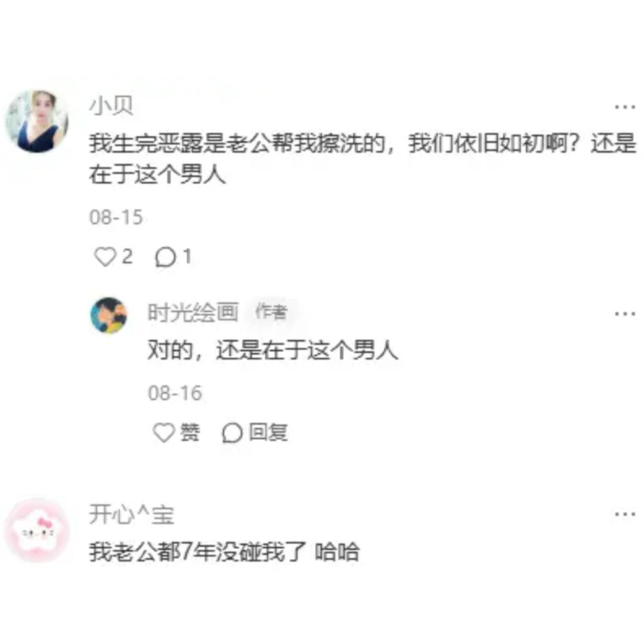This screenshot has height=644, width=644.
Task: View 时光绘画's profile avatar
Action: coord(109,315)
